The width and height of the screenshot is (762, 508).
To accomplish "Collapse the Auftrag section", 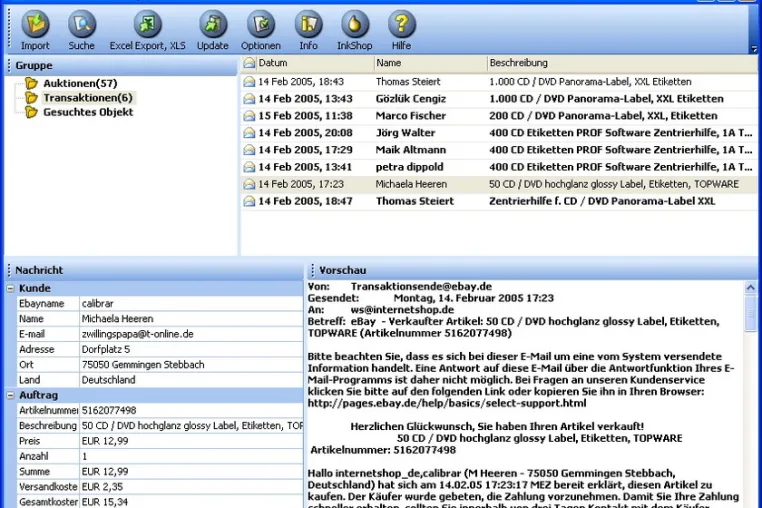I will [10, 395].
